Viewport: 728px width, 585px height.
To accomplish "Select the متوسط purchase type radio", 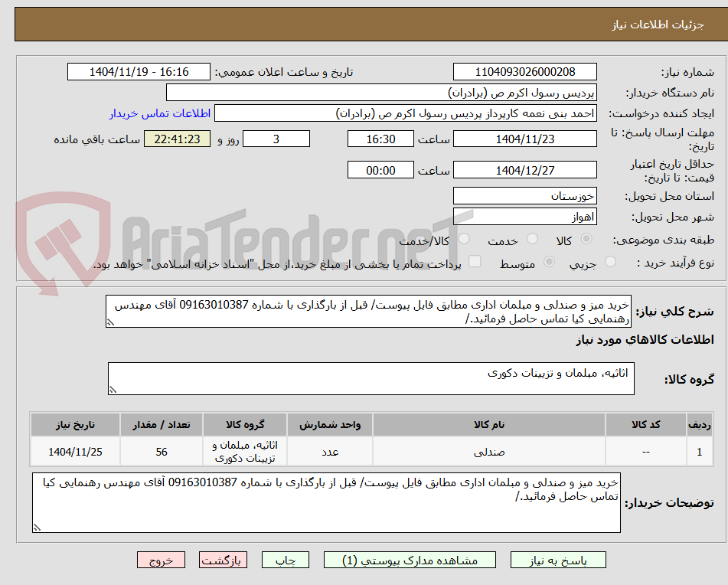I will (549, 262).
